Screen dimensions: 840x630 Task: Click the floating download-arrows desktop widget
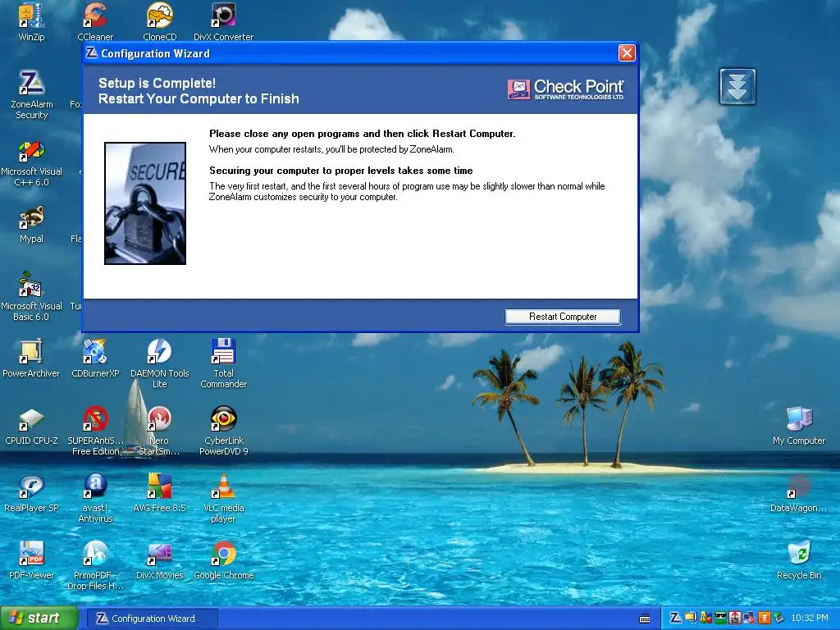coord(737,86)
